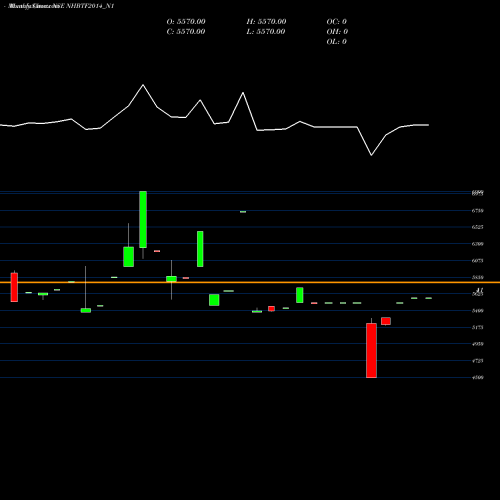The image size is (500, 500).
Task: Select the close value C: 5570.00
Action: pos(186,31)
